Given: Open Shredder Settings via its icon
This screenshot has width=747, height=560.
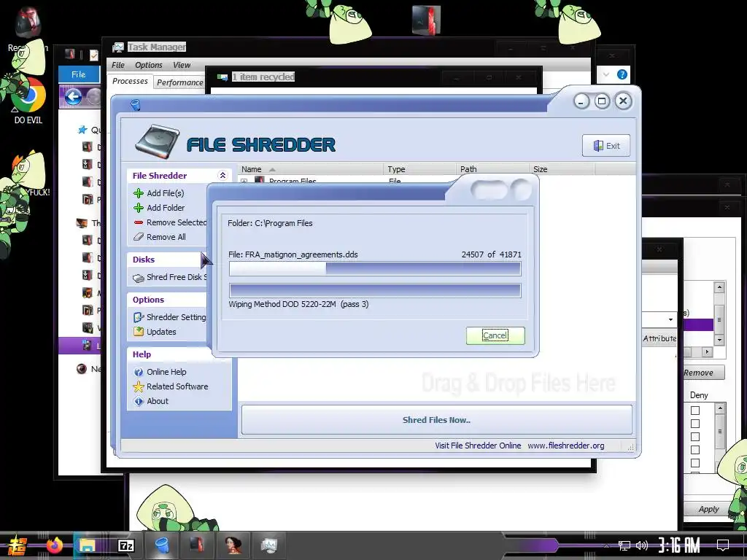Looking at the screenshot, I should [139, 317].
